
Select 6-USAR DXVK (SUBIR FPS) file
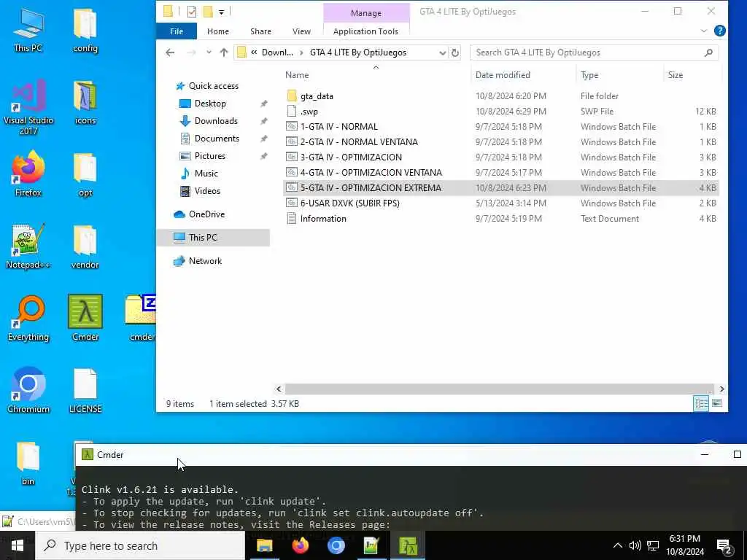pyautogui.click(x=500, y=203)
